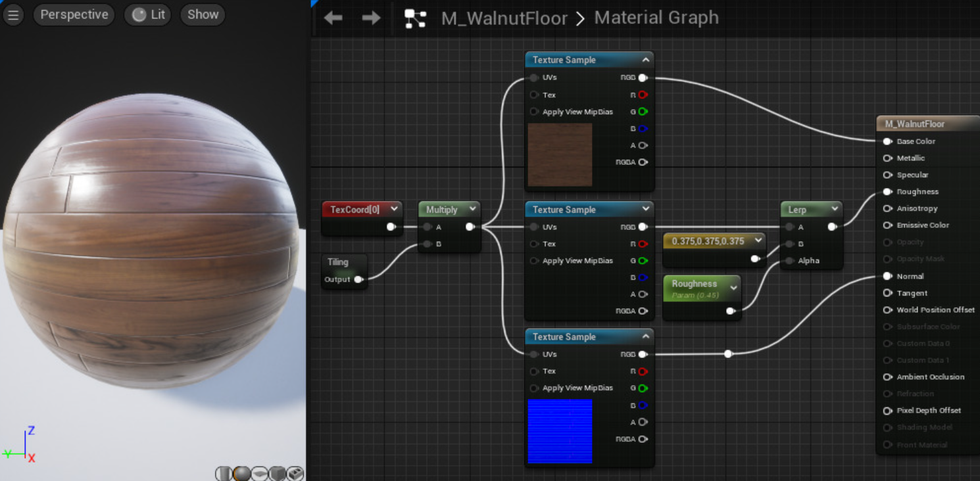Click the Specular input pin
Screen dimensions: 980x481
point(887,175)
